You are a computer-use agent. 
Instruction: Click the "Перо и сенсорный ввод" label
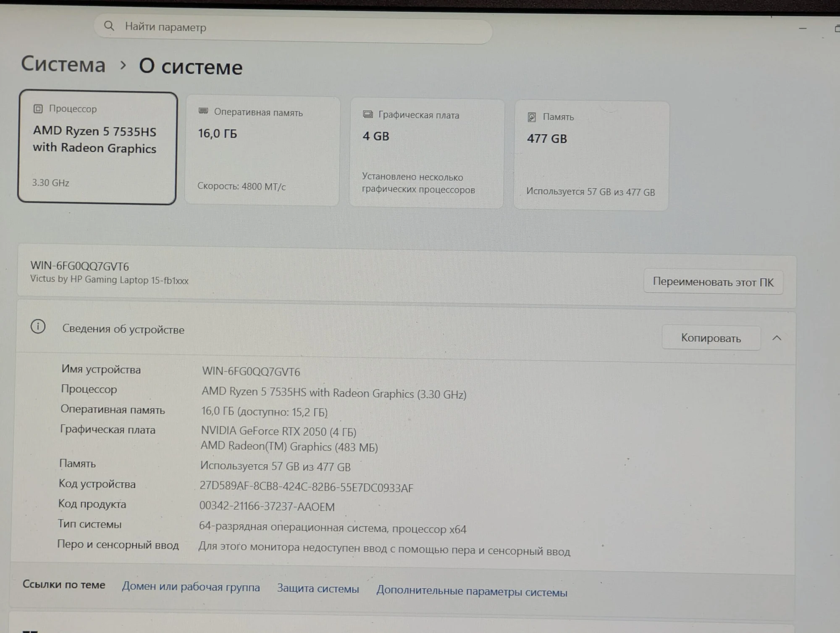coord(118,545)
